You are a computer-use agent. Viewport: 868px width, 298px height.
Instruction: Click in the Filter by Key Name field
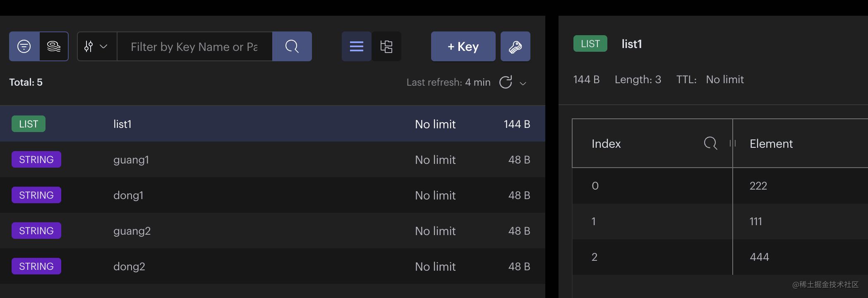point(194,47)
